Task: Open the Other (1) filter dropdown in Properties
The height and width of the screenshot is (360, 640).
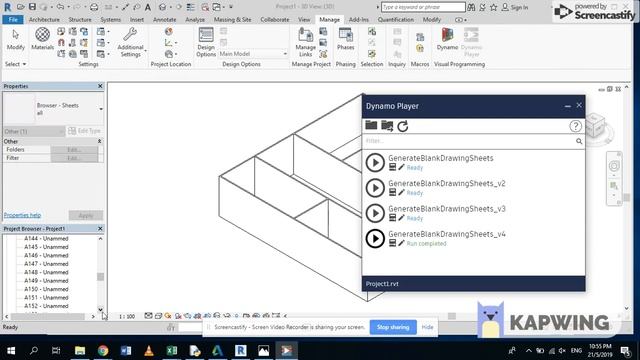Action: point(34,131)
